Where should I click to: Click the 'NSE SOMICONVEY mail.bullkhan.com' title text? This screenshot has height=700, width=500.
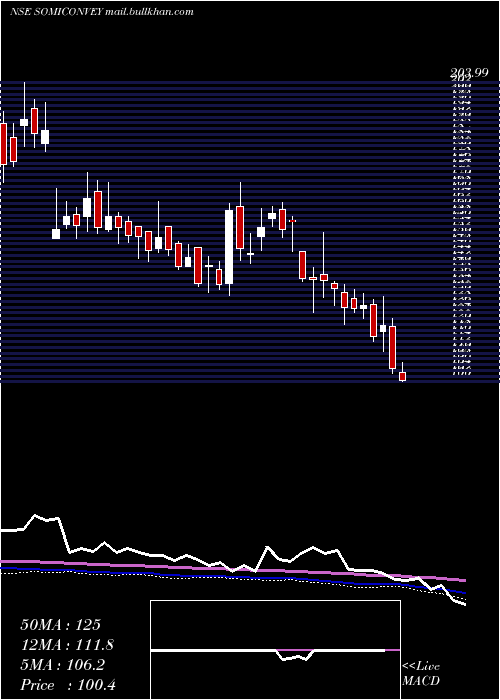101,12
